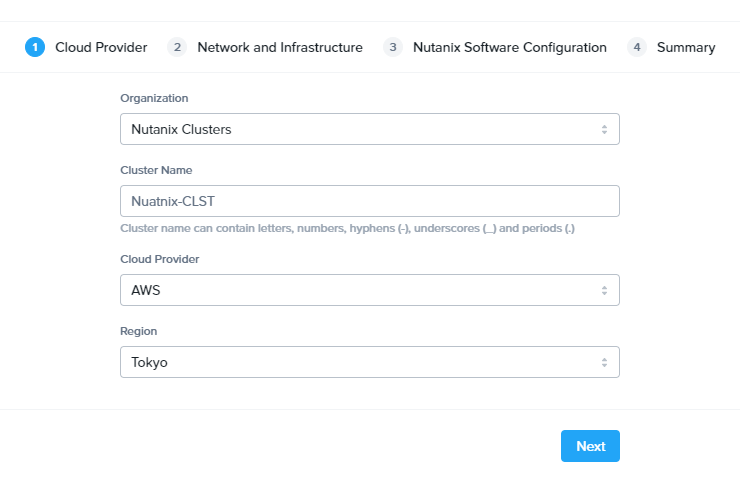Open the Cloud Provider step label

tap(101, 47)
